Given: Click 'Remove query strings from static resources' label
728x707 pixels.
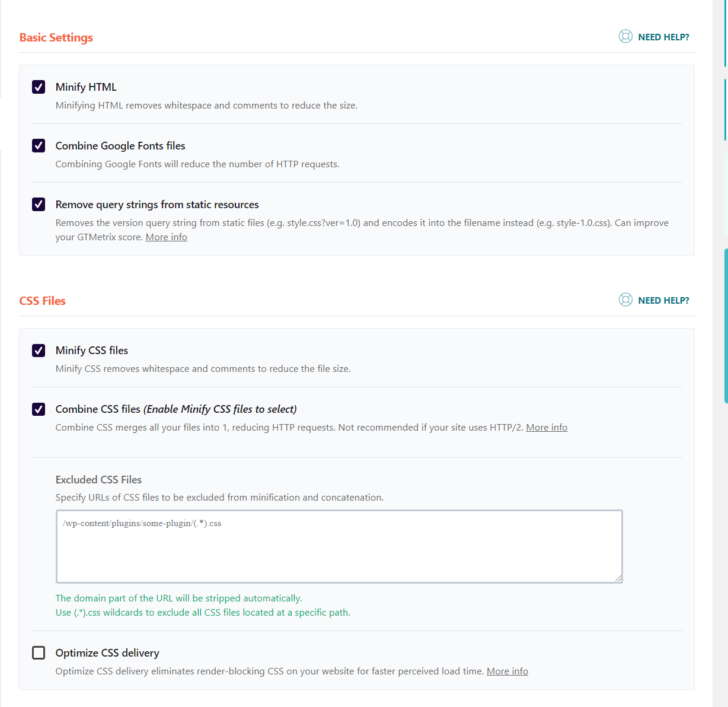Looking at the screenshot, I should 157,205.
